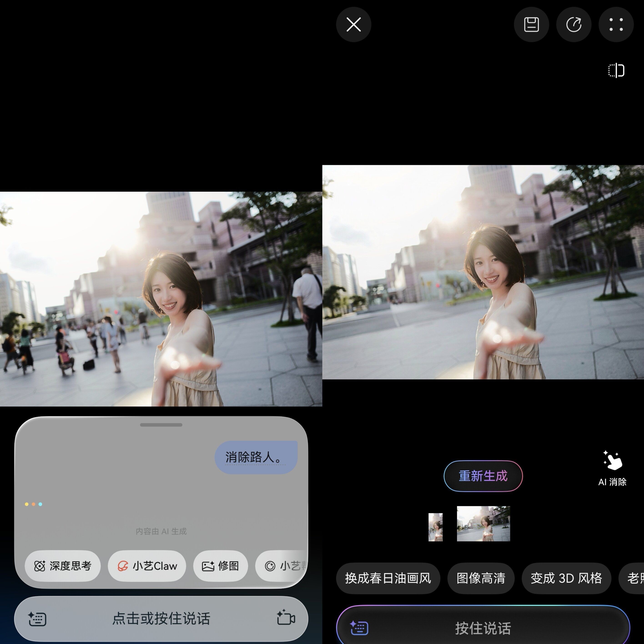Choose 图像高清 suggestion chip
644x644 pixels.
tap(481, 578)
